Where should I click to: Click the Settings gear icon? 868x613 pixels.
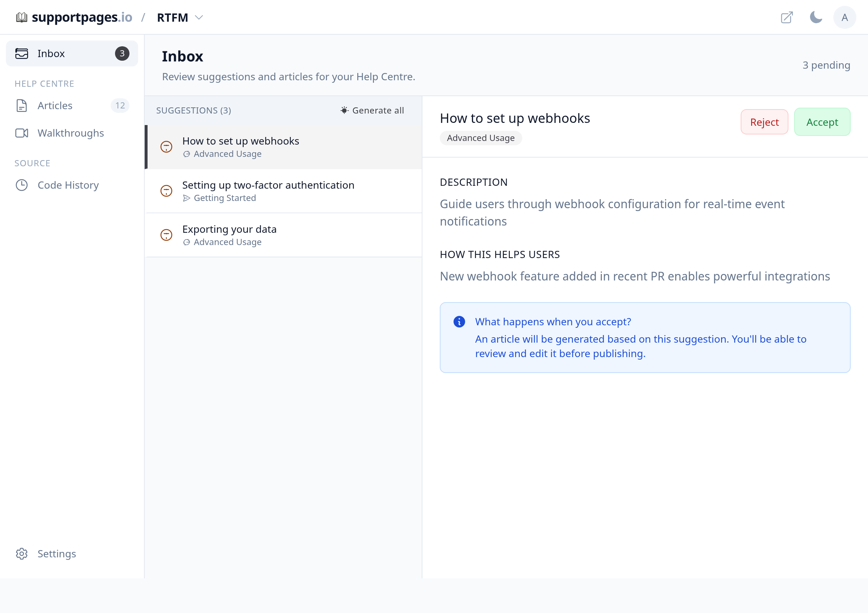point(22,554)
